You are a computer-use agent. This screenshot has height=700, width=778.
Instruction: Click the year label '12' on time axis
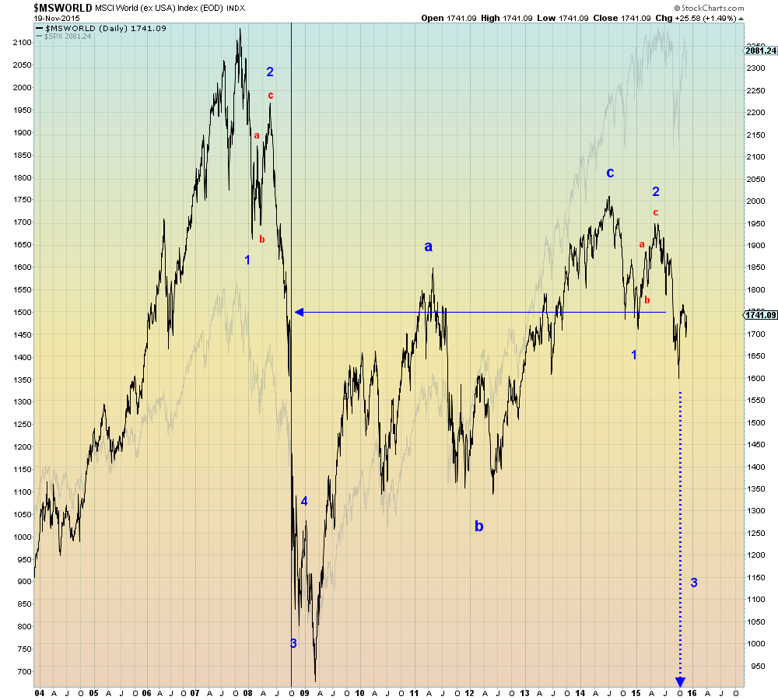tap(469, 693)
